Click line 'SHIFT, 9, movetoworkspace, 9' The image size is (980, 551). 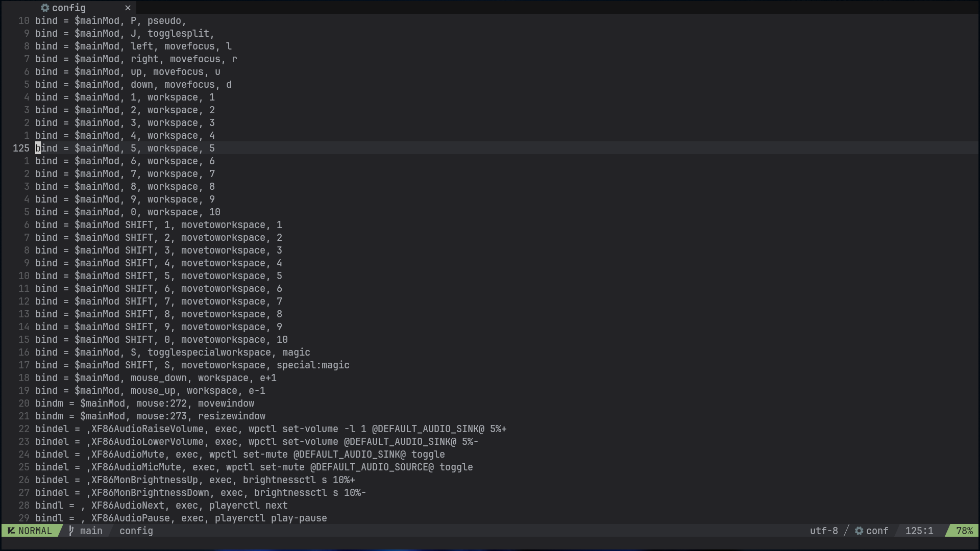tap(159, 327)
